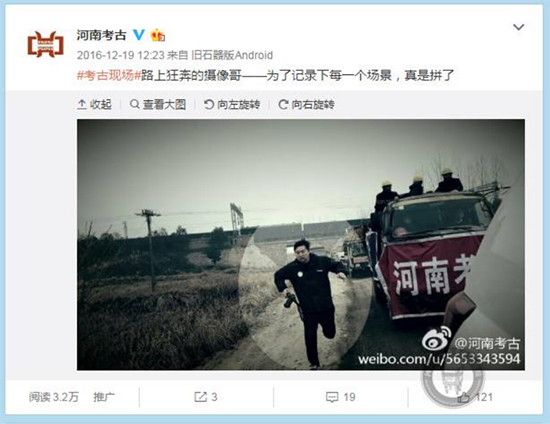Click the repost share icon with 3
550x424 pixels.
(206, 397)
